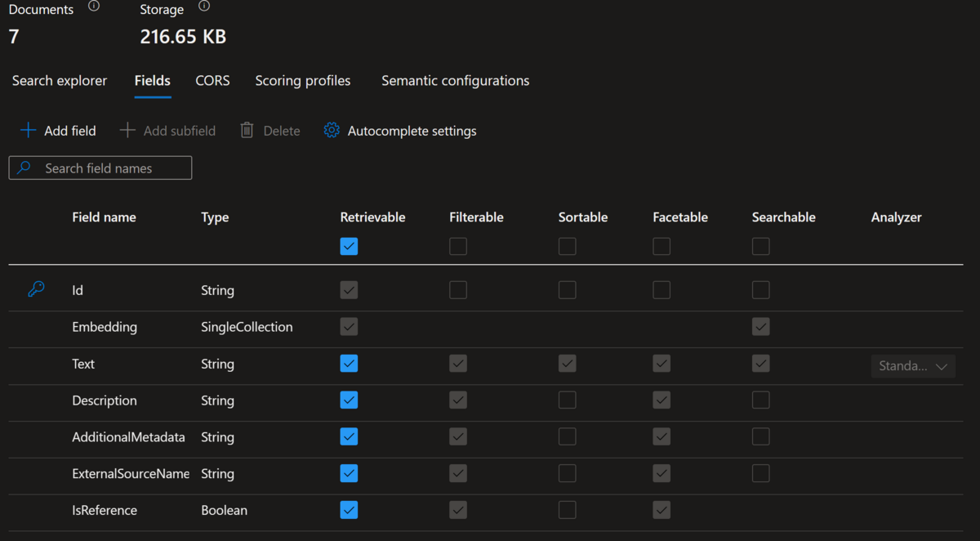Open the Scoring profiles tab

point(303,81)
